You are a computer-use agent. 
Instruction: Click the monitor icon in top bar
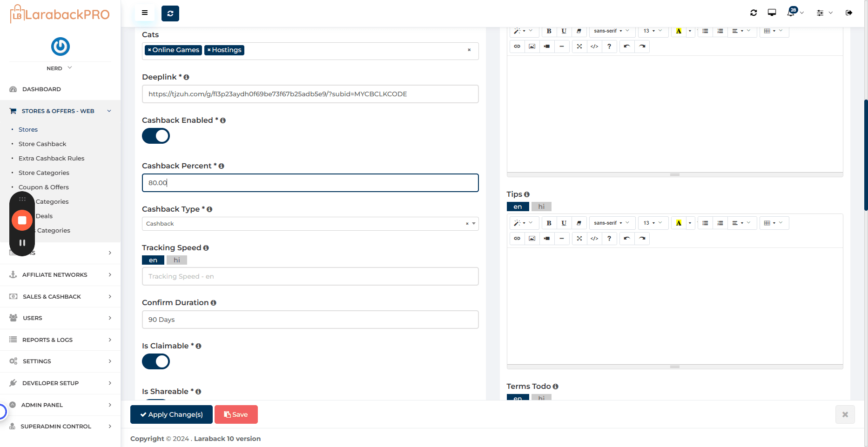[x=772, y=13]
